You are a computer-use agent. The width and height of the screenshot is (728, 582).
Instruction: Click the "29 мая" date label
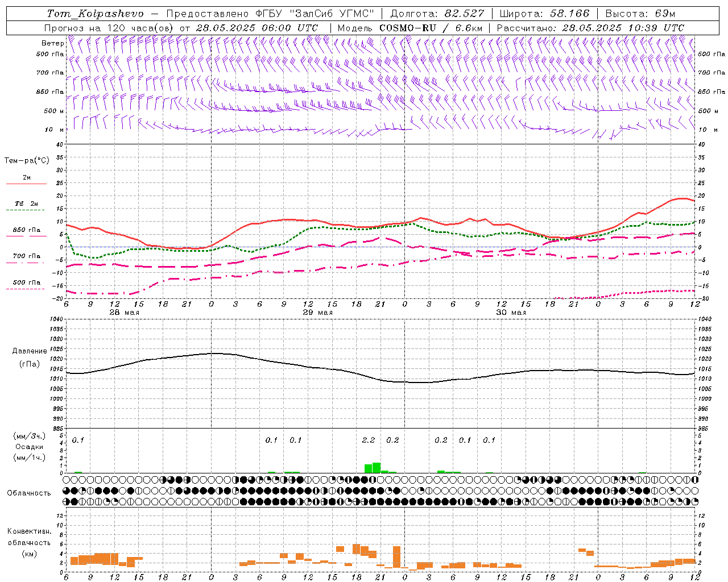click(317, 313)
